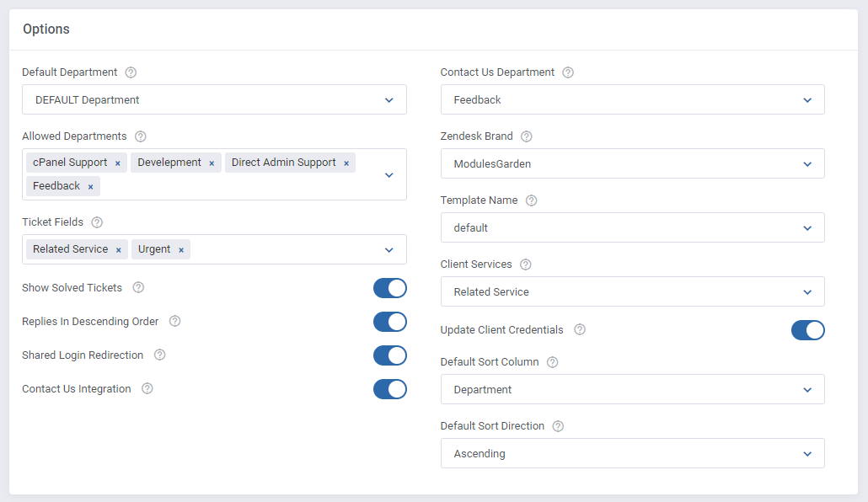Remove Develepment tag from Allowed Departments
Viewport: 868px width, 502px height.
212,163
